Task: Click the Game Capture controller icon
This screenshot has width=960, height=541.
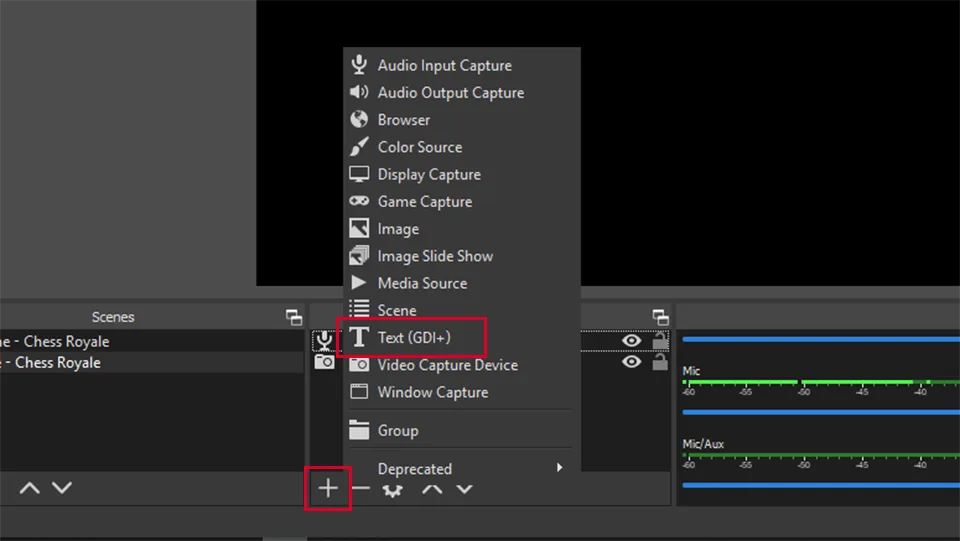Action: point(359,201)
